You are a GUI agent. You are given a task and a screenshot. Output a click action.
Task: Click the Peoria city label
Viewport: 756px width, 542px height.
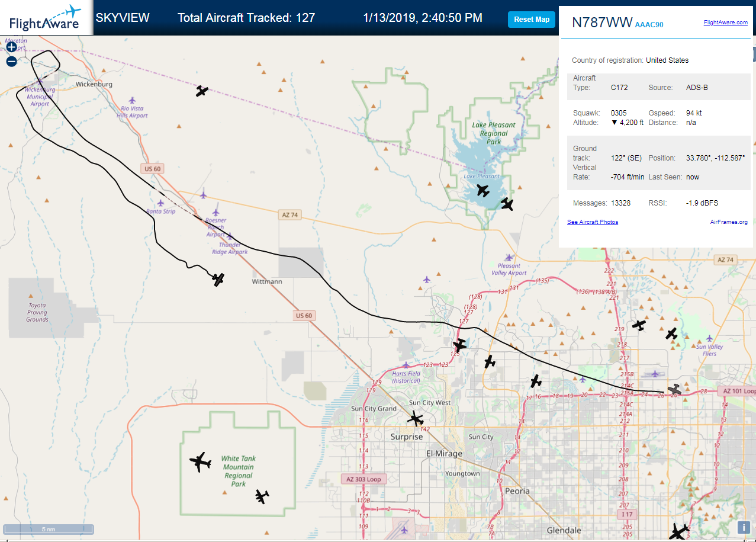[517, 492]
